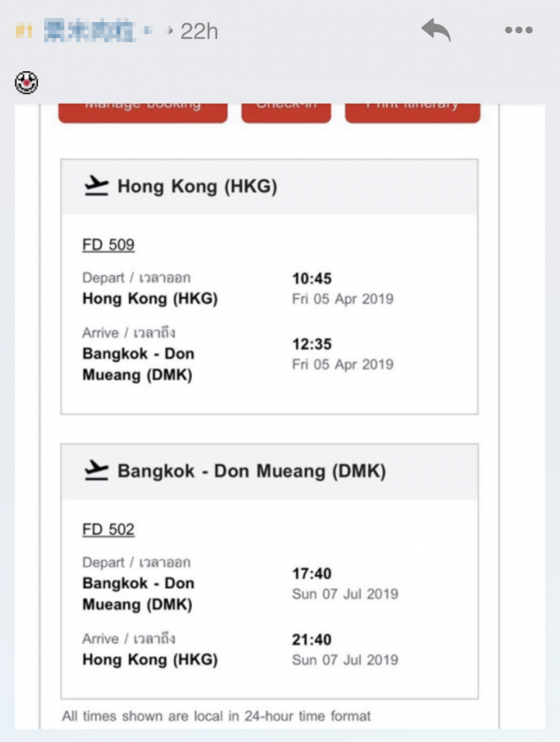Image resolution: width=560 pixels, height=742 pixels.
Task: Tap the reply arrow icon
Action: [436, 31]
